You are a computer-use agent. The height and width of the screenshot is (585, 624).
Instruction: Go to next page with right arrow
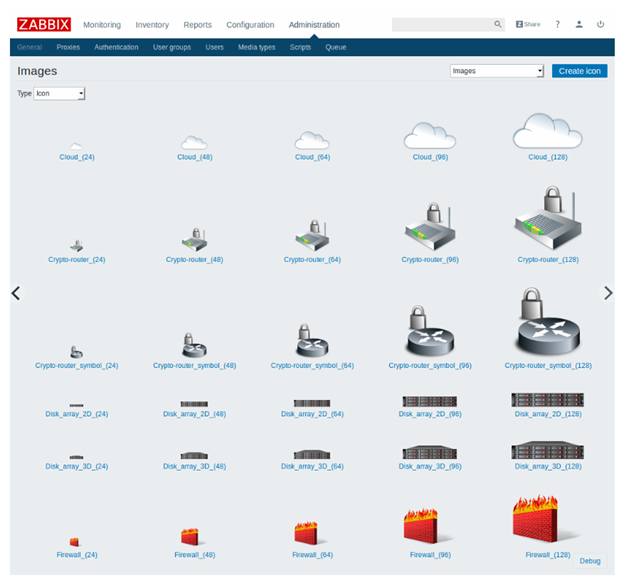608,293
